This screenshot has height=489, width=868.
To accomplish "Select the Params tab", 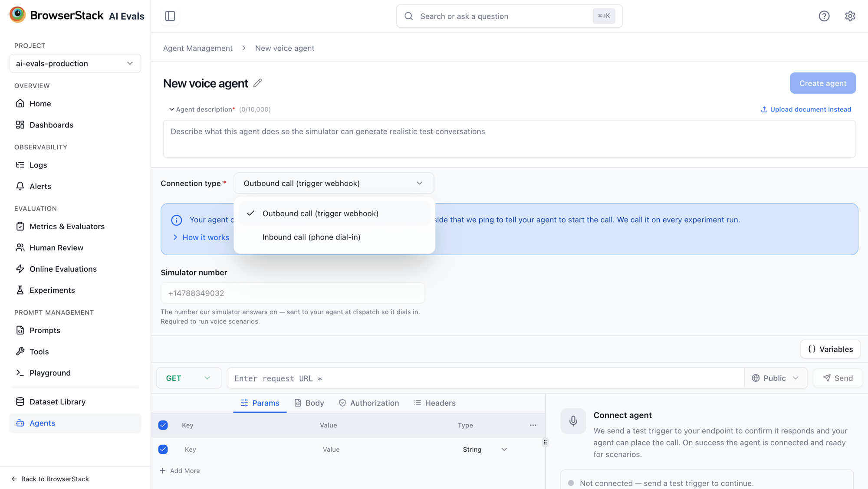I will (x=260, y=403).
